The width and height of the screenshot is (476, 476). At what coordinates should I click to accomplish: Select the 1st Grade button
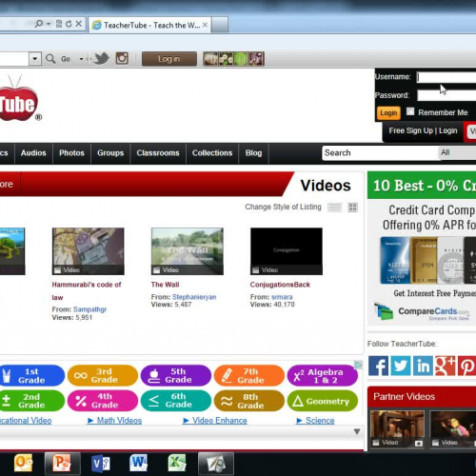pos(31,376)
